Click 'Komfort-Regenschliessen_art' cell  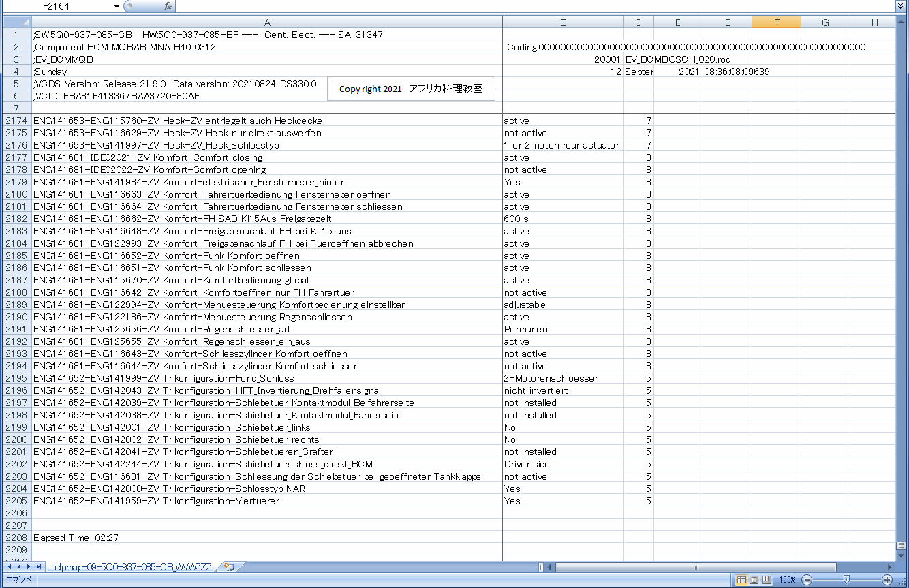(267, 329)
